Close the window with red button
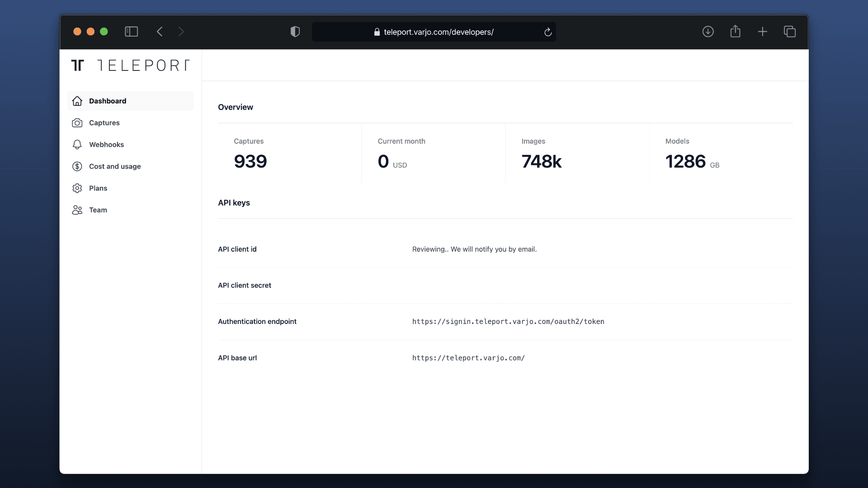 click(x=77, y=31)
